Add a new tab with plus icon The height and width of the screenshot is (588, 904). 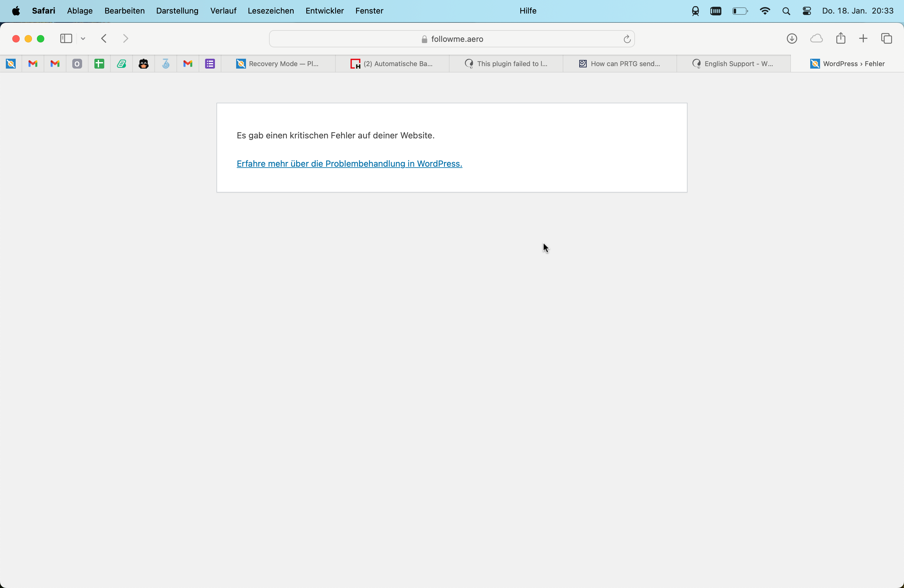(863, 39)
